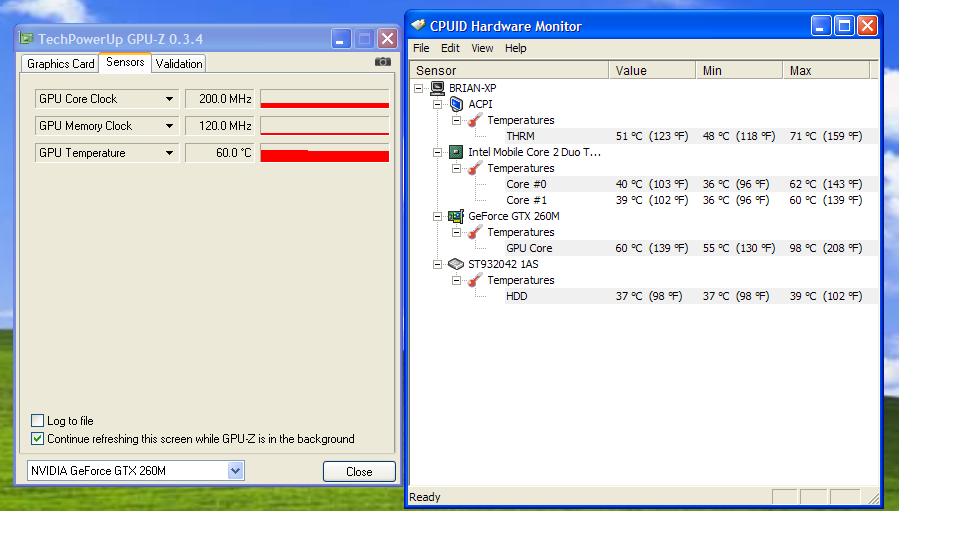
Task: Collapse the BRIAN-XP tree node
Action: coord(419,88)
